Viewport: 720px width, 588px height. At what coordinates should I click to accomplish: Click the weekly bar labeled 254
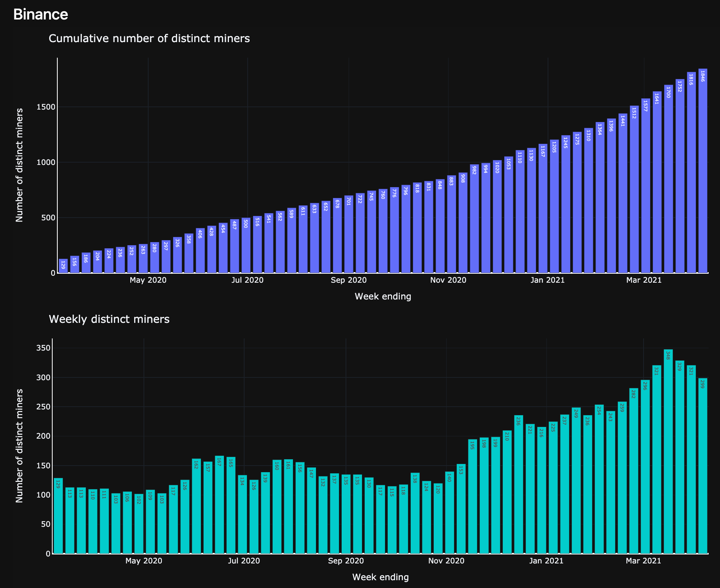(599, 479)
